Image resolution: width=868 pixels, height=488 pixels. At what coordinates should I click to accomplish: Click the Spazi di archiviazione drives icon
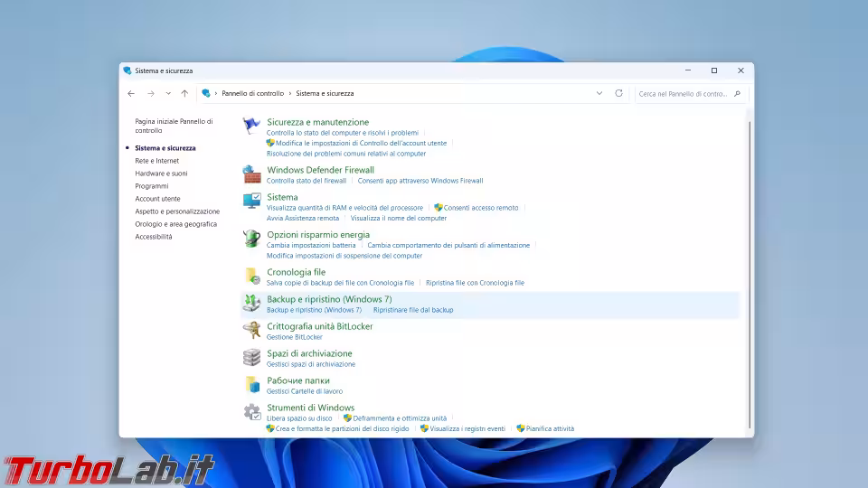click(x=251, y=358)
